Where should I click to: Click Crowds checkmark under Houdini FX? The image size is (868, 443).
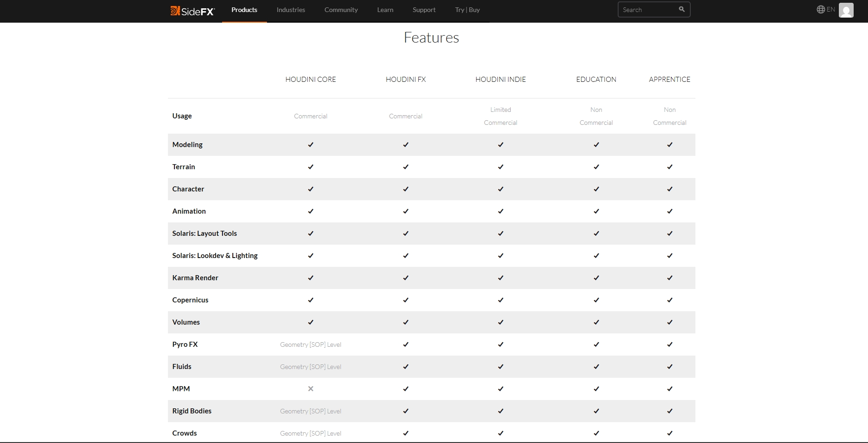tap(406, 433)
